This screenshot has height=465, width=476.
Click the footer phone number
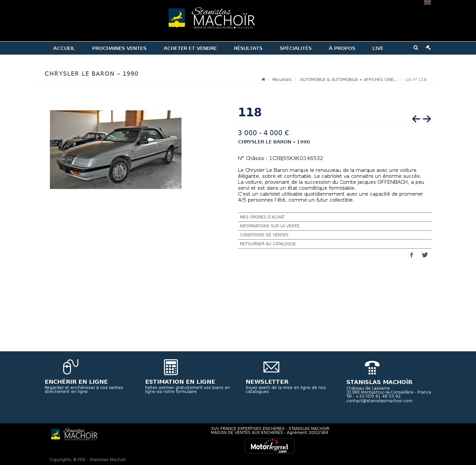click(x=374, y=396)
